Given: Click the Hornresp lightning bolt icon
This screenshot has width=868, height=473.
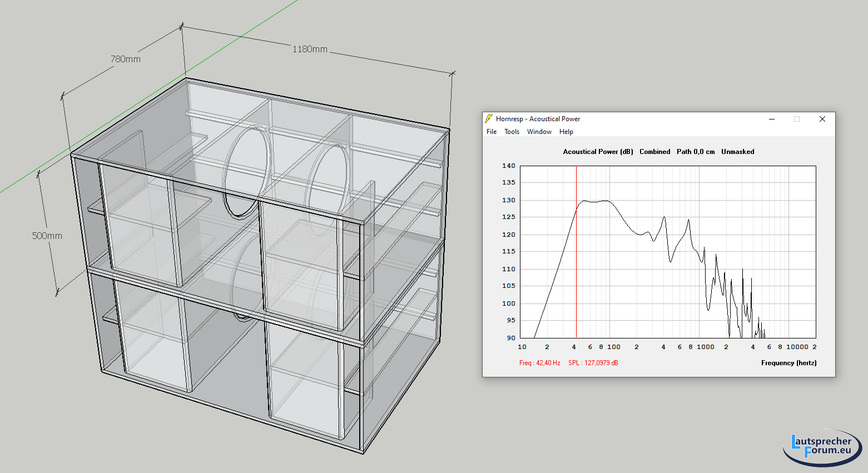Looking at the screenshot, I should (x=489, y=119).
